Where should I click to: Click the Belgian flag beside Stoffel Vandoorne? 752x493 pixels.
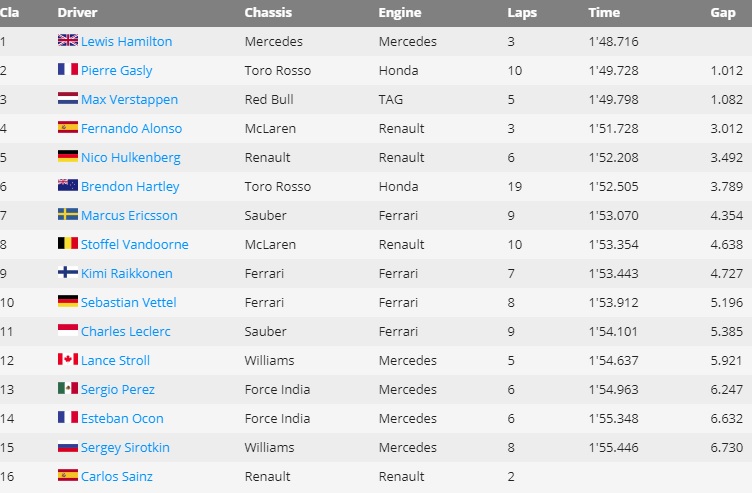pyautogui.click(x=68, y=244)
